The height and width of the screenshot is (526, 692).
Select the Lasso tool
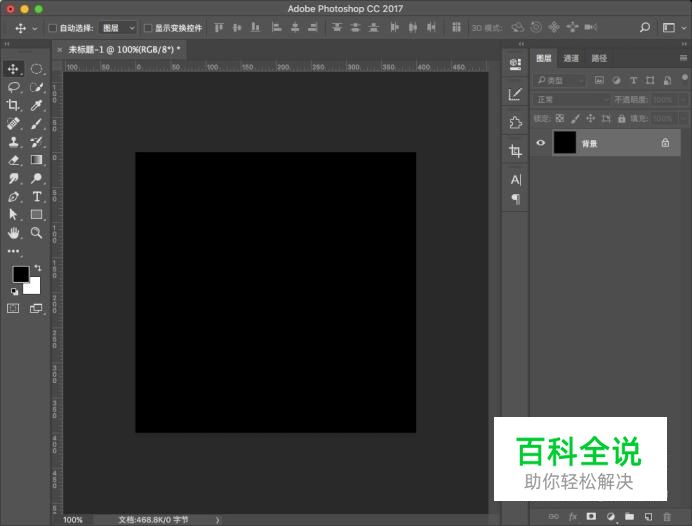click(x=14, y=87)
